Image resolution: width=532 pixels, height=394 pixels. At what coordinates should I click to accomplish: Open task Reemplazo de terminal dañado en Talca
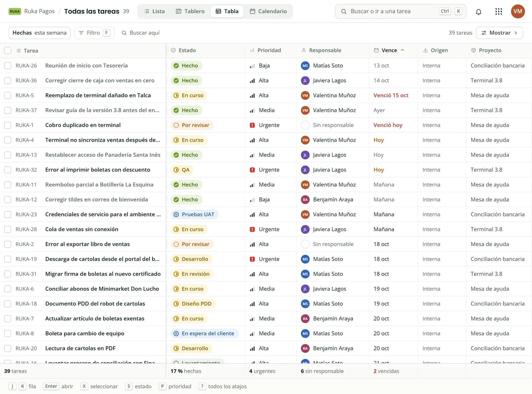(98, 95)
